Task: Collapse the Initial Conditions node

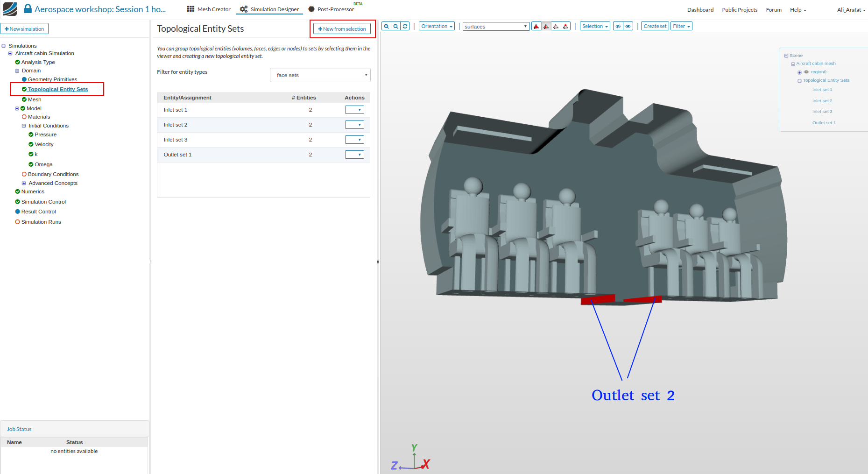Action: coord(24,126)
